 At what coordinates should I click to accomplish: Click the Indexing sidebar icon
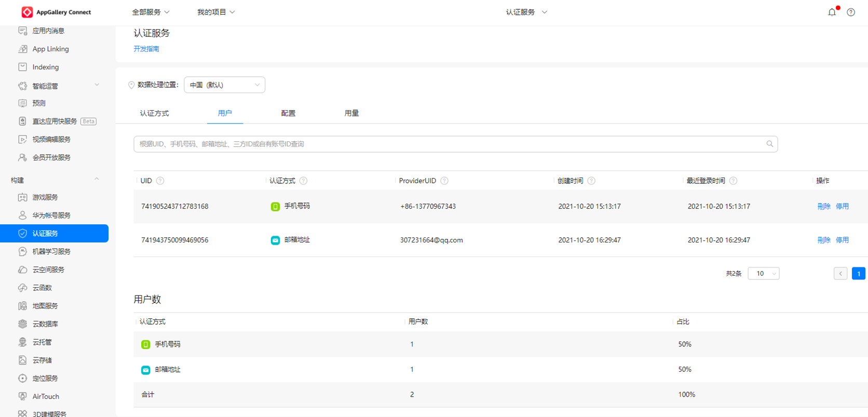click(22, 67)
